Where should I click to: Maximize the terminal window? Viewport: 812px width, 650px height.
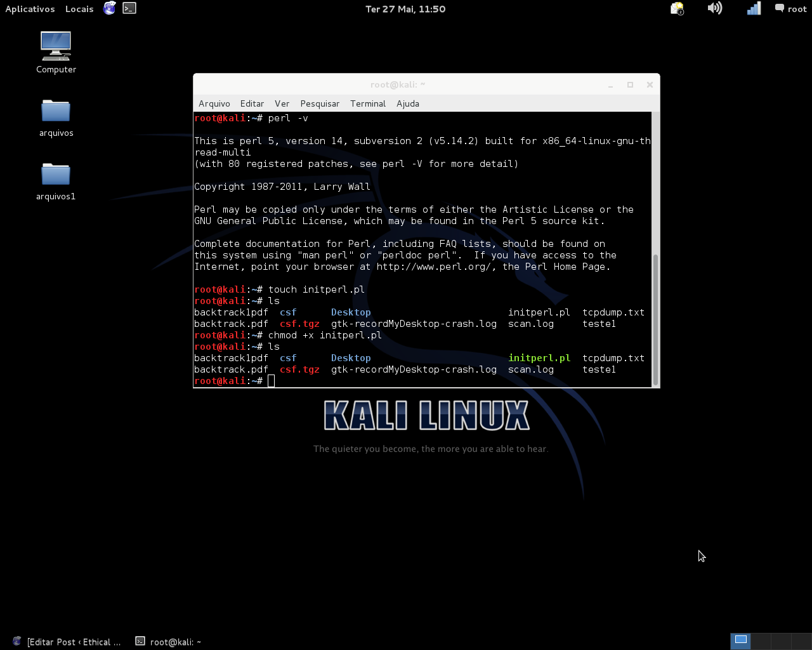click(x=630, y=84)
